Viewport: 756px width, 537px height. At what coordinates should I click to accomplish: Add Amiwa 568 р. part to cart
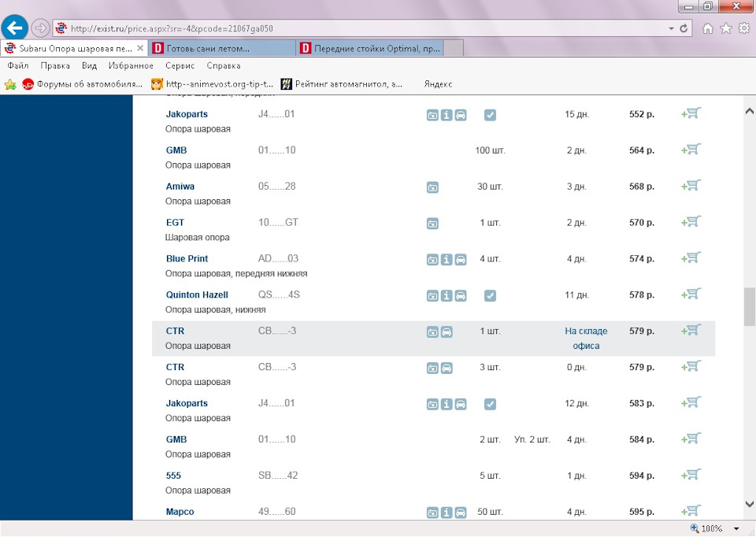point(691,186)
